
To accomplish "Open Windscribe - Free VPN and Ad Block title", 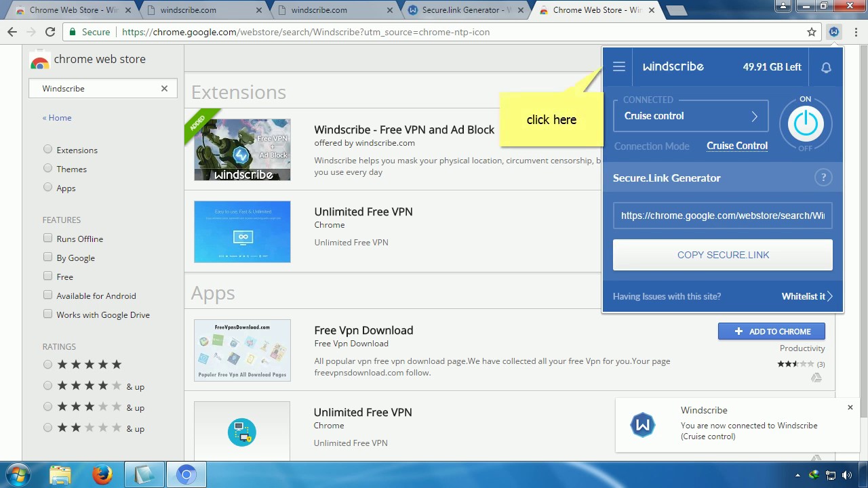I will click(404, 129).
